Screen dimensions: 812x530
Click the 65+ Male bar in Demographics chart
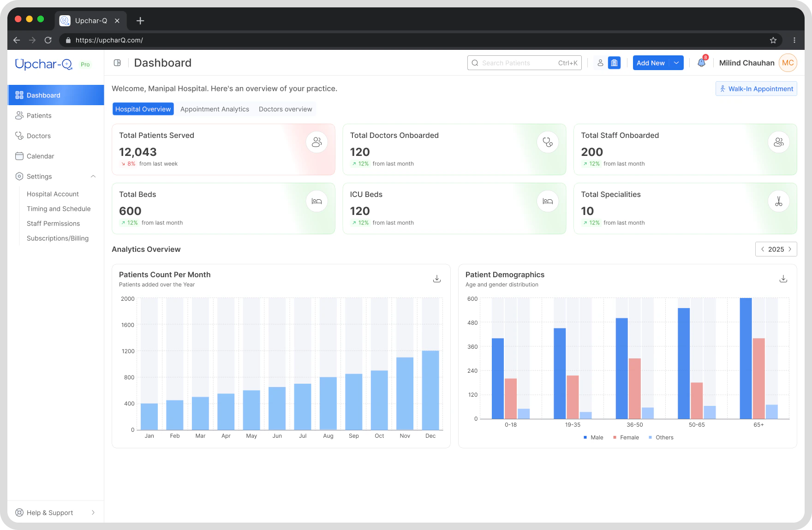[746, 358]
